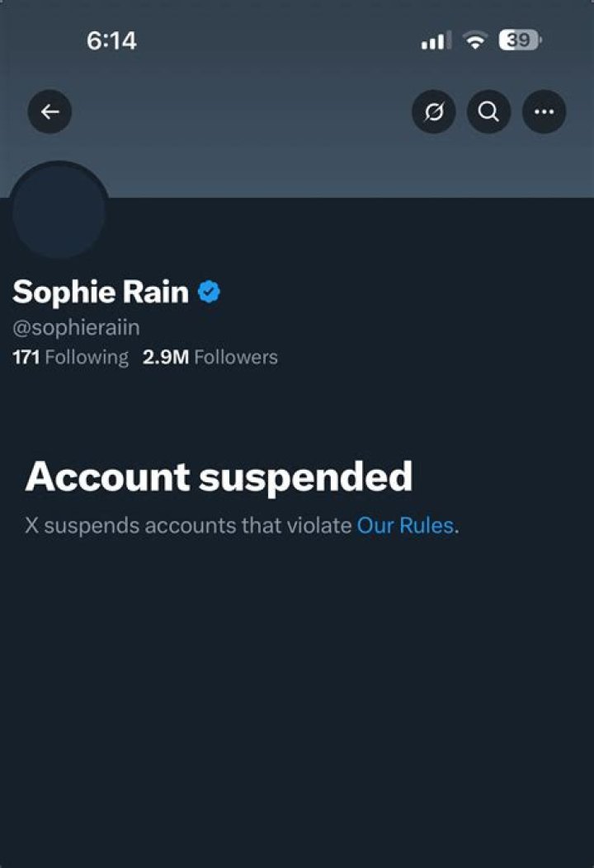Click the Account suspended heading
This screenshot has height=868, width=594.
point(219,476)
